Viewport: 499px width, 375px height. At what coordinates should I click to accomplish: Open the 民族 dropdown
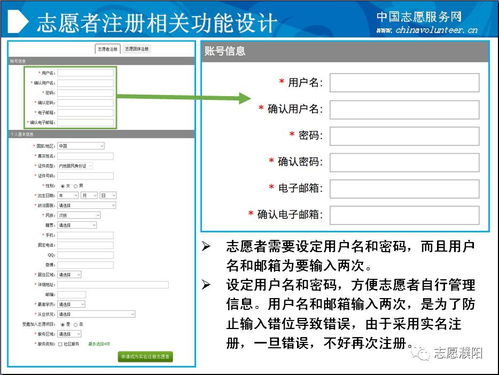(79, 215)
